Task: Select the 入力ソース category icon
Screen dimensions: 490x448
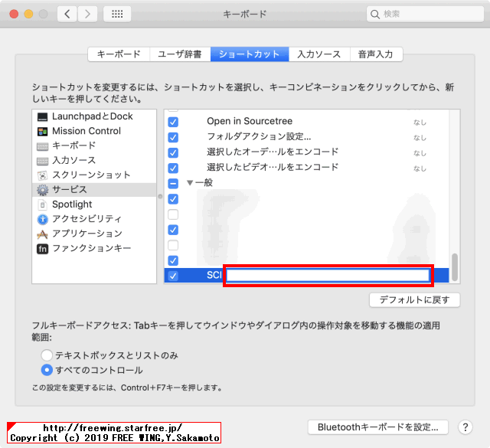Action: [43, 161]
